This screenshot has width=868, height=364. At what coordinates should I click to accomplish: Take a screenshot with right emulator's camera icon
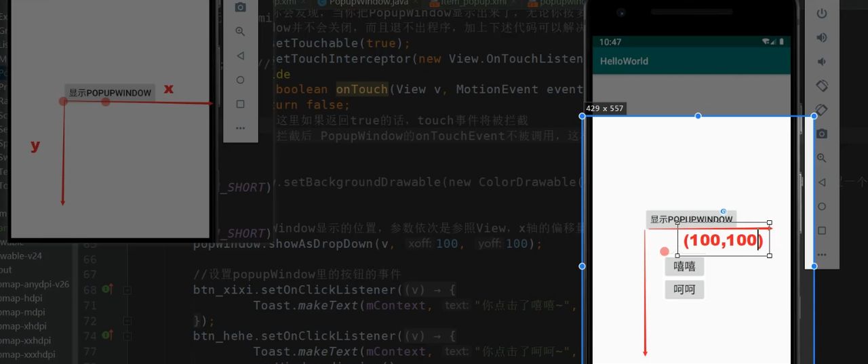point(822,134)
